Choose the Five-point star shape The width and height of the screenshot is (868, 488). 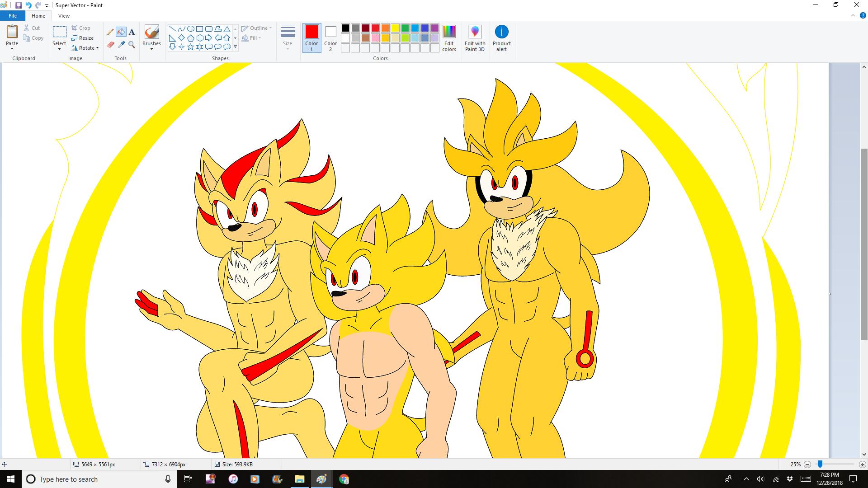pos(190,47)
